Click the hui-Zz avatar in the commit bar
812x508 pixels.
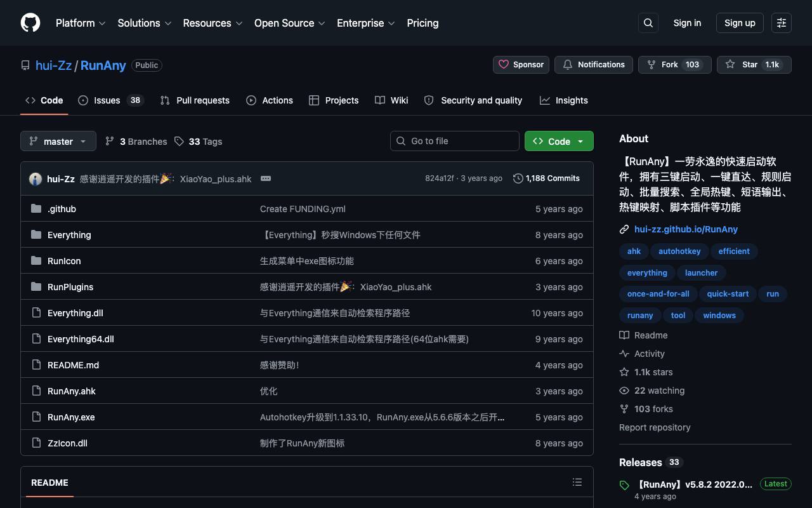[36, 179]
